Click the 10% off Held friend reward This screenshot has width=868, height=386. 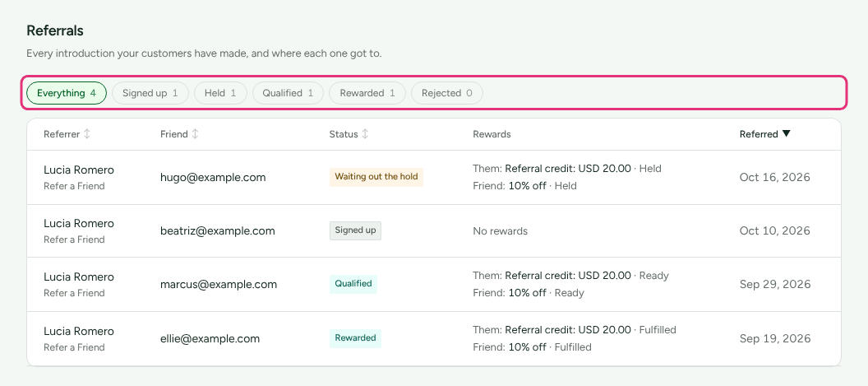click(x=524, y=186)
